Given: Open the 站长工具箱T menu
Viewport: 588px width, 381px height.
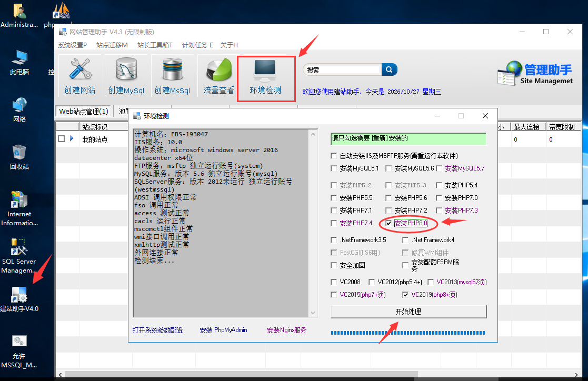Looking at the screenshot, I should (x=155, y=45).
